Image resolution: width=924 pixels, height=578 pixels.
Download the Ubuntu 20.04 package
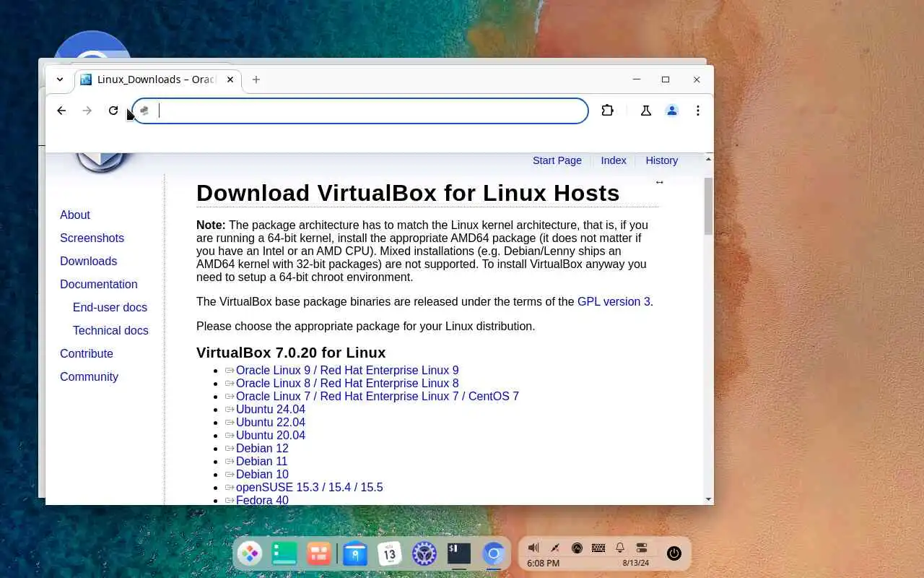(271, 435)
